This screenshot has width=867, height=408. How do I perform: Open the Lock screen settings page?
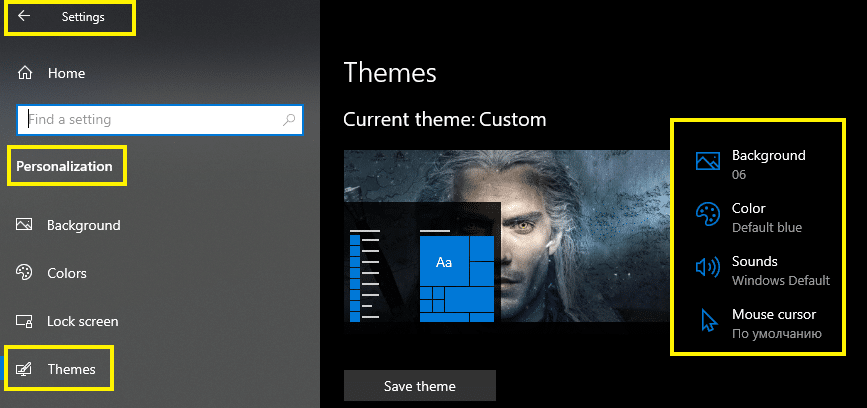[83, 321]
